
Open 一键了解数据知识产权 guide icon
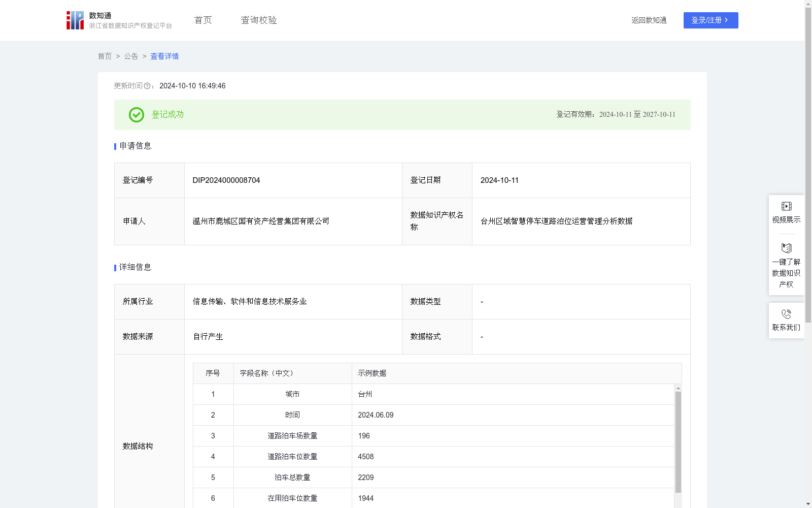tap(786, 248)
